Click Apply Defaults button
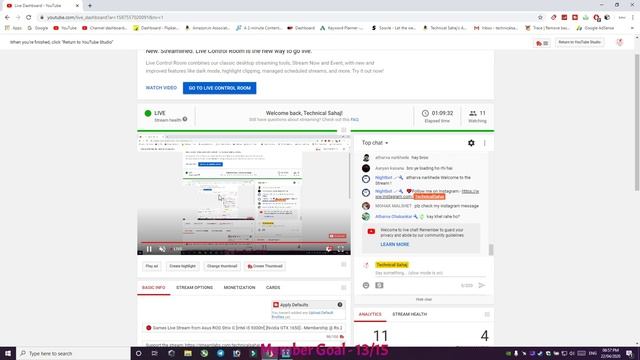Viewport: 640px width, 360px height. [x=294, y=304]
